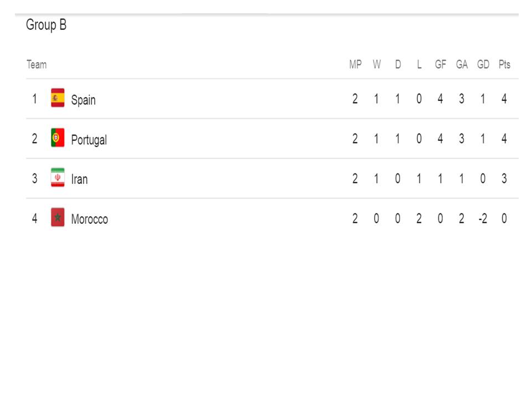Click the MP column header
Image resolution: width=532 pixels, height=399 pixels.
pyautogui.click(x=355, y=64)
